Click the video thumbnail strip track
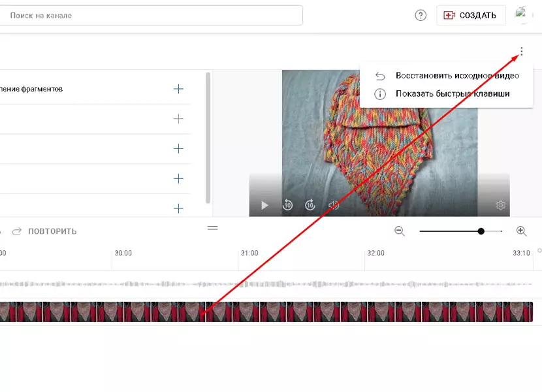 266,312
